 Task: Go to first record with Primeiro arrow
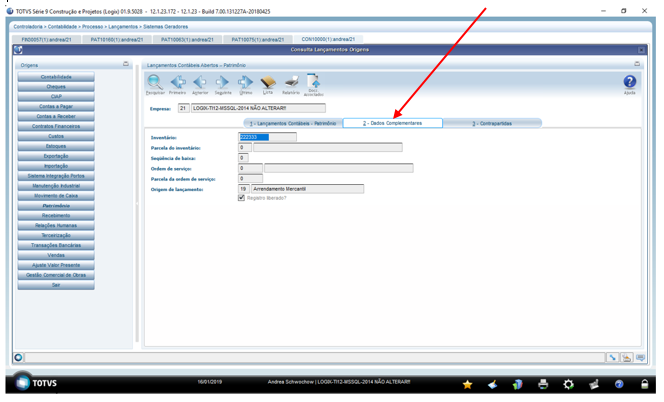(x=178, y=82)
